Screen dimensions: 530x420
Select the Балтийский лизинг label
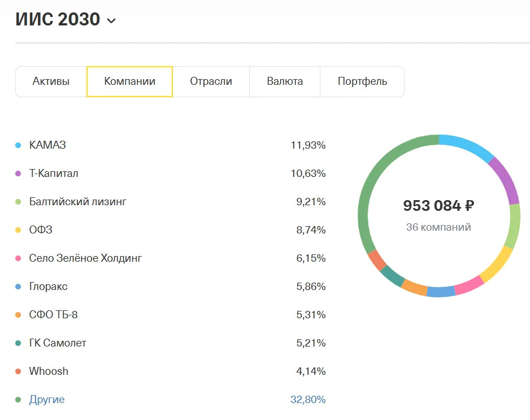[x=78, y=202]
